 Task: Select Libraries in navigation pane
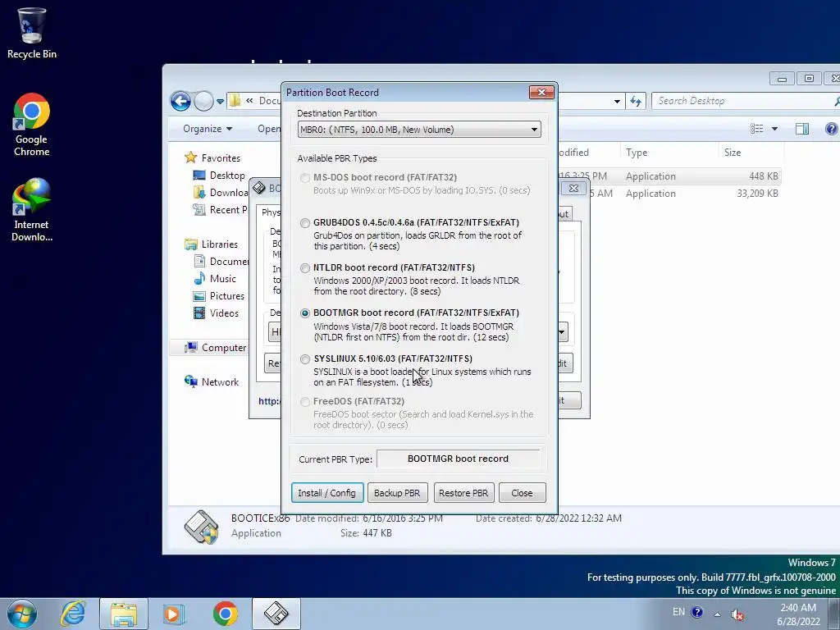pos(211,244)
